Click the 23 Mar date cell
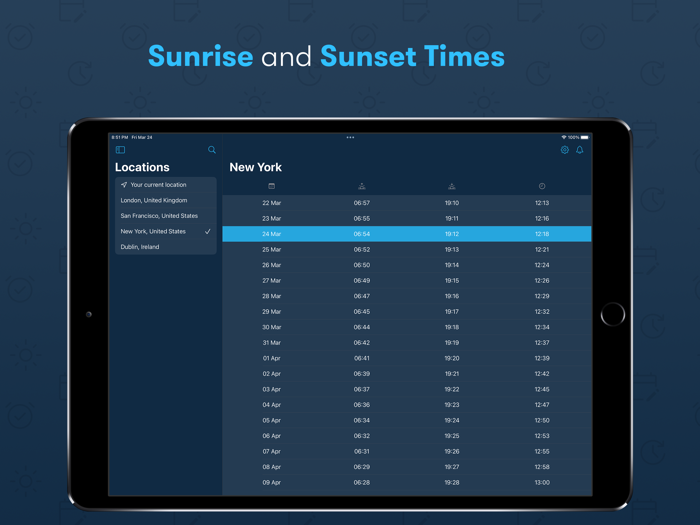This screenshot has width=700, height=525. (271, 218)
